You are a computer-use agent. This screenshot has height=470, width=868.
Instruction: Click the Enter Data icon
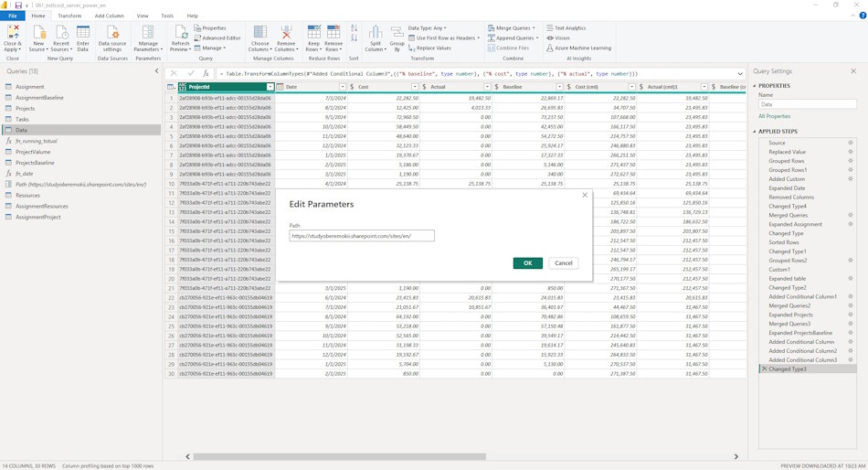coord(83,33)
